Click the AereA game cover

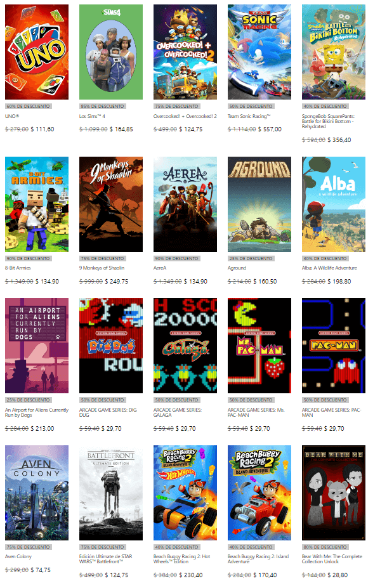click(185, 204)
